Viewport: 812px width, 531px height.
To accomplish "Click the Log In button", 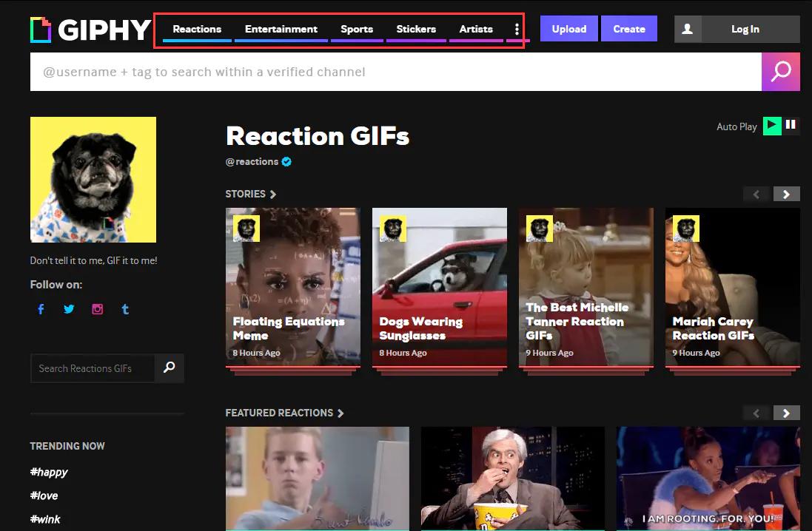I will [x=745, y=29].
